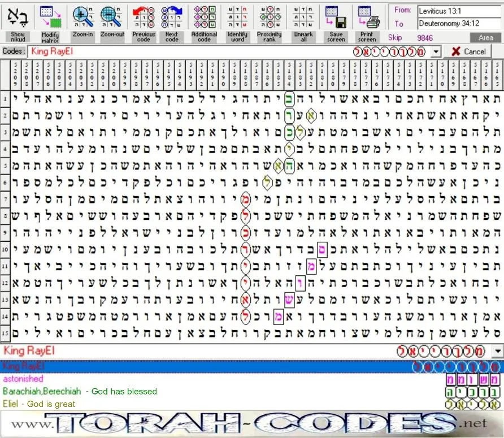The width and height of the screenshot is (504, 438).
Task: Cancel the current code search
Action: click(x=468, y=51)
